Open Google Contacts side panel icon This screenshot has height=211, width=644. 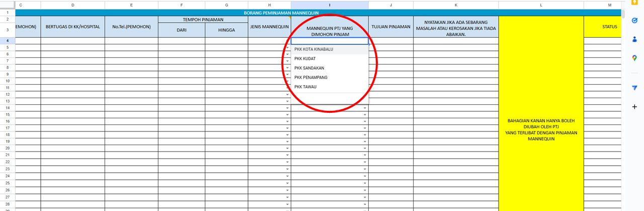634,39
